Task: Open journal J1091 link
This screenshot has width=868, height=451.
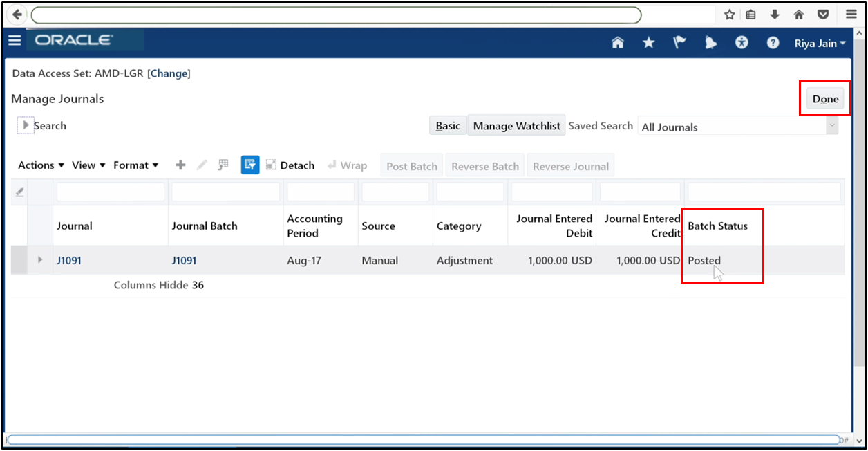Action: pyautogui.click(x=69, y=260)
